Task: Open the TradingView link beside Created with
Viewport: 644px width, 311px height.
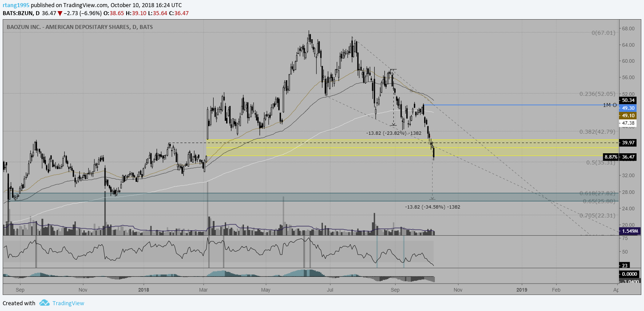Action: pyautogui.click(x=68, y=303)
